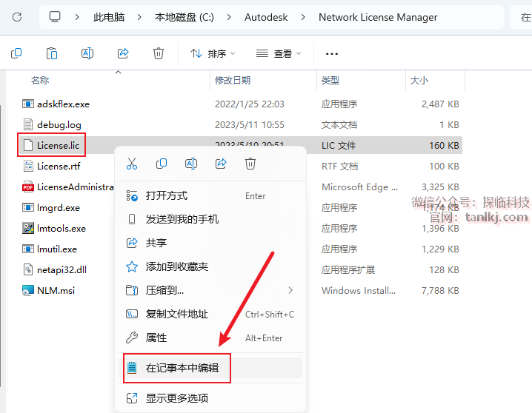Image resolution: width=532 pixels, height=413 pixels.
Task: Choose 共享 from context menu
Action: [x=210, y=243]
